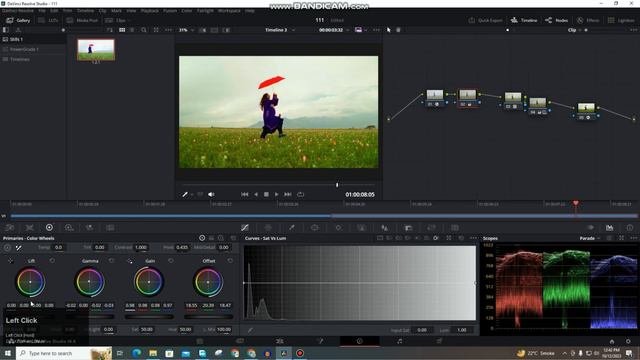Toggle auto balance in Primaries
Image resolution: width=640 pixels, height=360 pixels.
click(7, 247)
